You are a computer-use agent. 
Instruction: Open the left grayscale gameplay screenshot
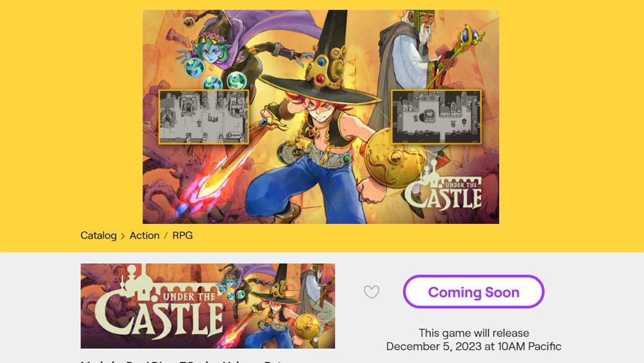(x=204, y=117)
